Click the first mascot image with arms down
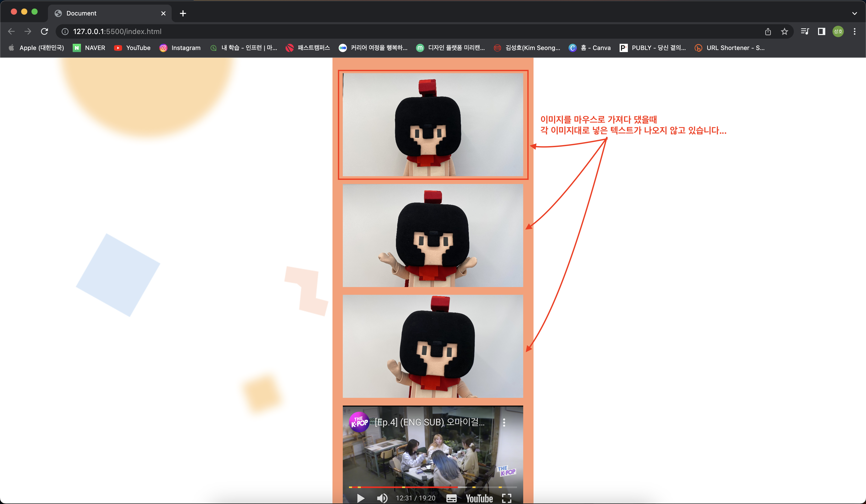Screen dimensions: 866x504 tap(433, 125)
